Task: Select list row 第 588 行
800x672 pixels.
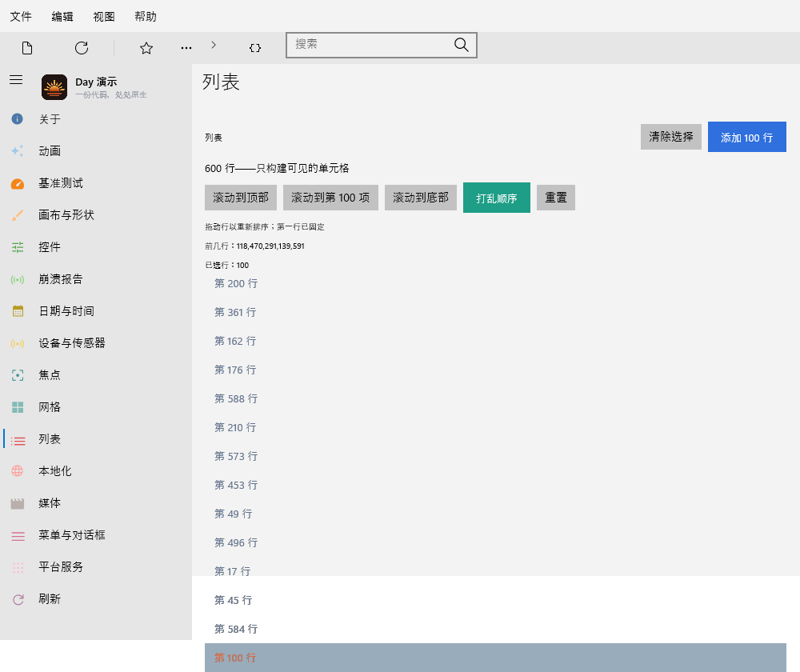Action: click(x=495, y=399)
